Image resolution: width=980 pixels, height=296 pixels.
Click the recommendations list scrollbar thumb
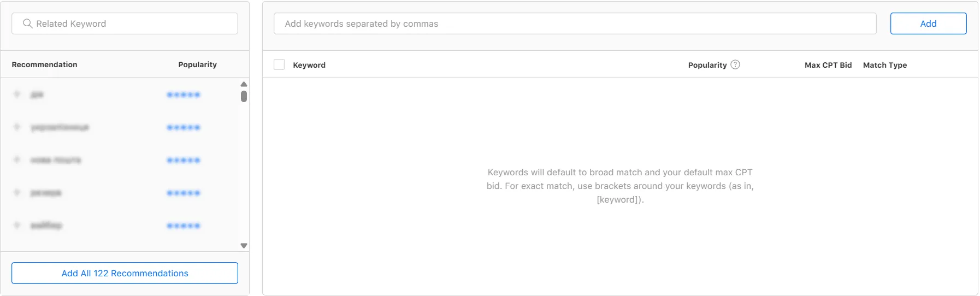(244, 97)
